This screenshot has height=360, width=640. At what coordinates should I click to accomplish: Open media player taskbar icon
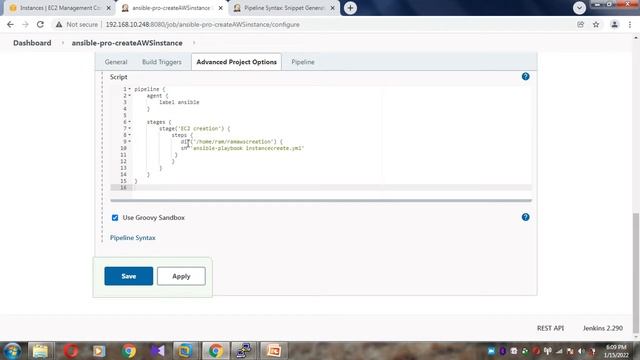pyautogui.click(x=99, y=351)
